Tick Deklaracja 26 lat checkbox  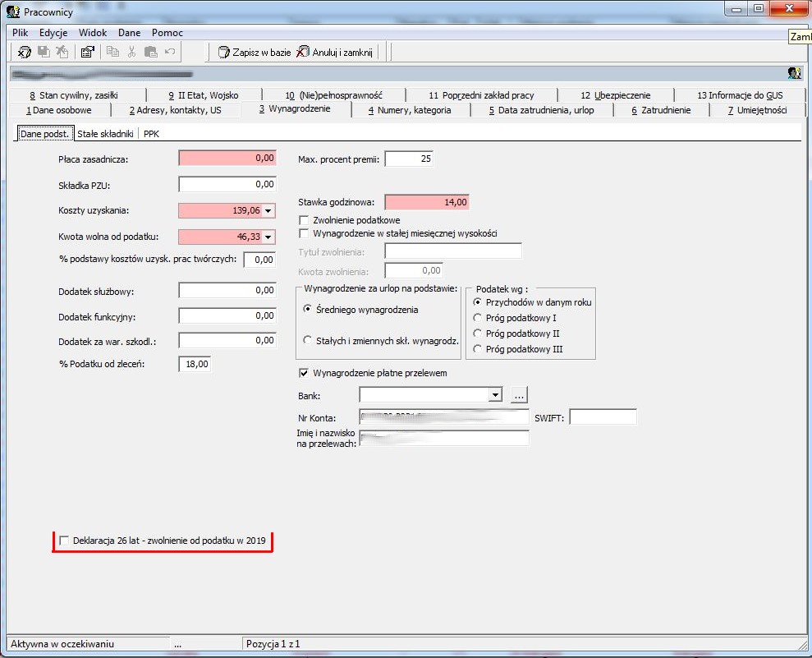[64, 541]
